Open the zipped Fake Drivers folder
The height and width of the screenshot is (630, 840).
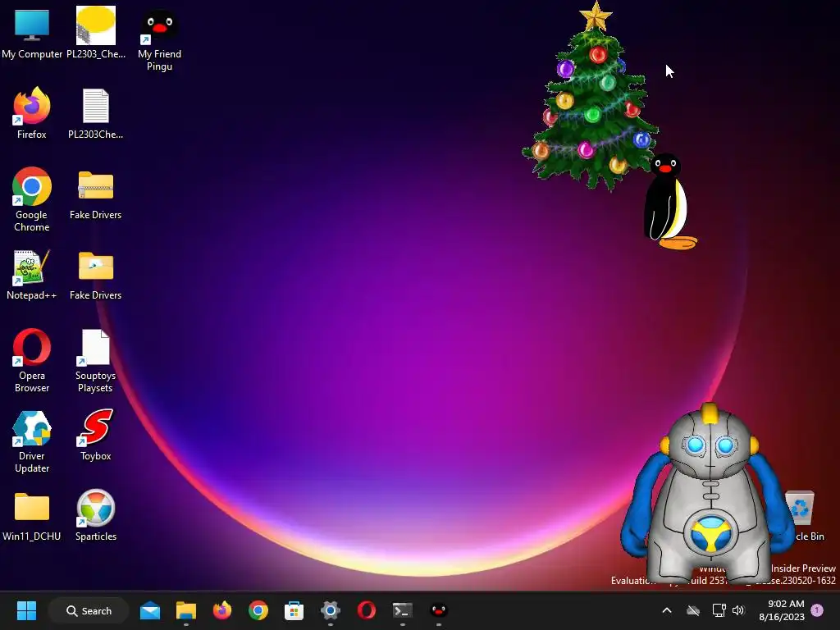(96, 195)
